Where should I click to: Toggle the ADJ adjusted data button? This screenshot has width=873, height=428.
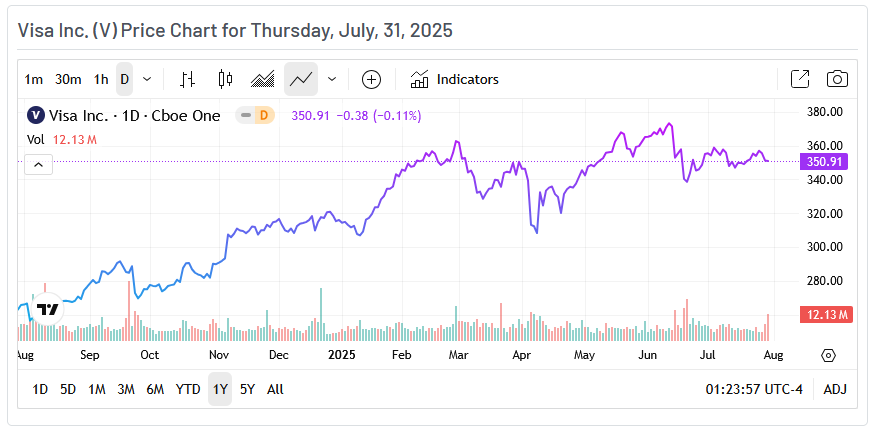835,389
